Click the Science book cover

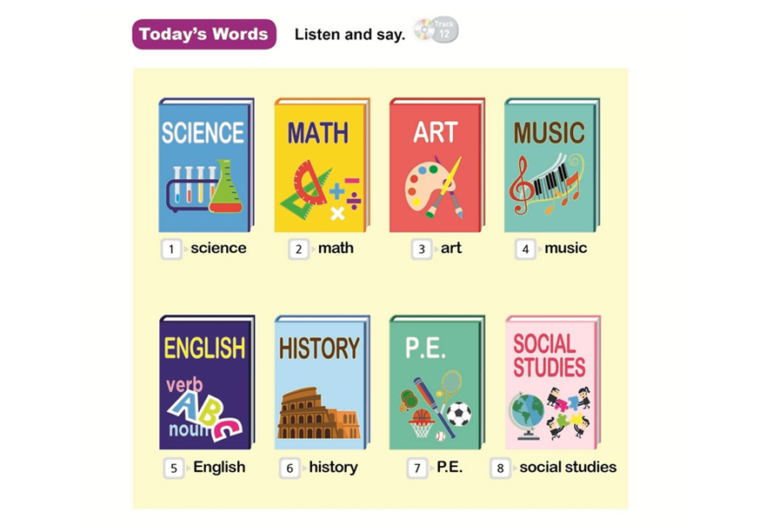click(x=206, y=165)
